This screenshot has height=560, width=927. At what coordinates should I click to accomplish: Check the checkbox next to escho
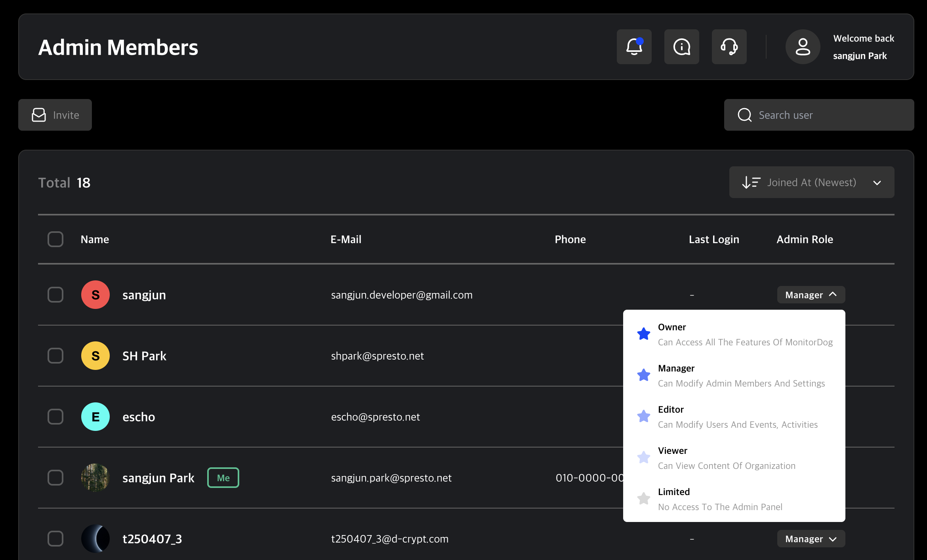(55, 416)
